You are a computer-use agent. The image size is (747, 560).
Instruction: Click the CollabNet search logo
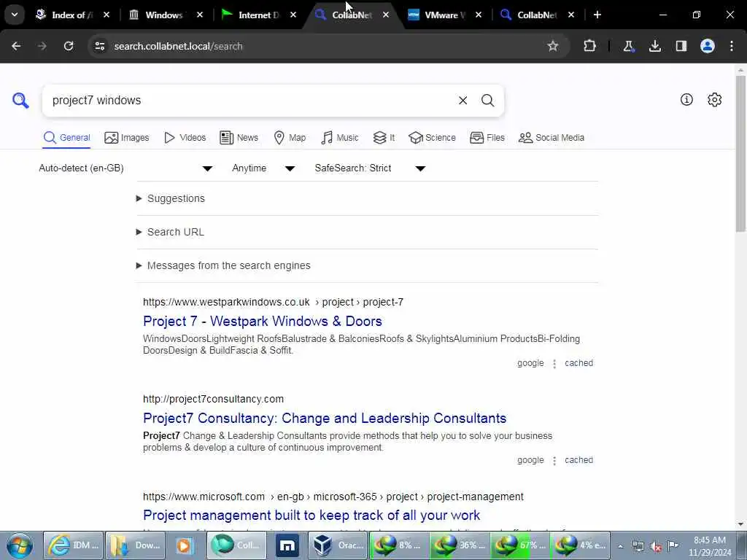[20, 101]
